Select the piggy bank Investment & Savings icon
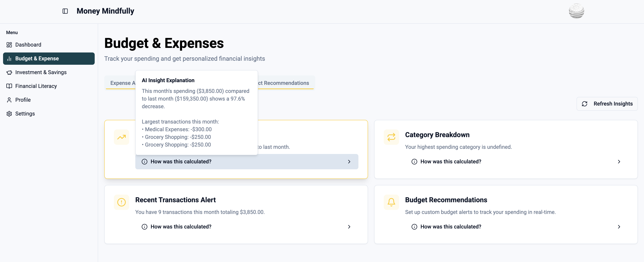Image resolution: width=644 pixels, height=262 pixels. tap(9, 72)
